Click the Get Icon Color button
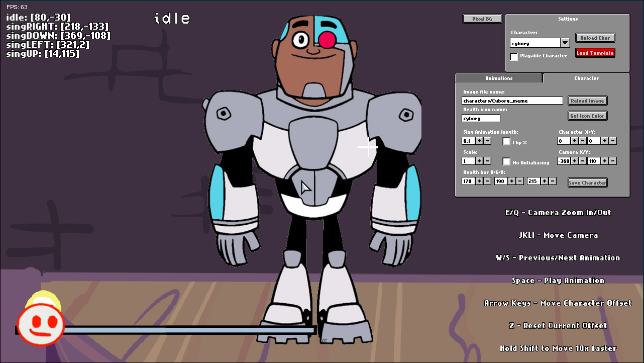 (588, 116)
